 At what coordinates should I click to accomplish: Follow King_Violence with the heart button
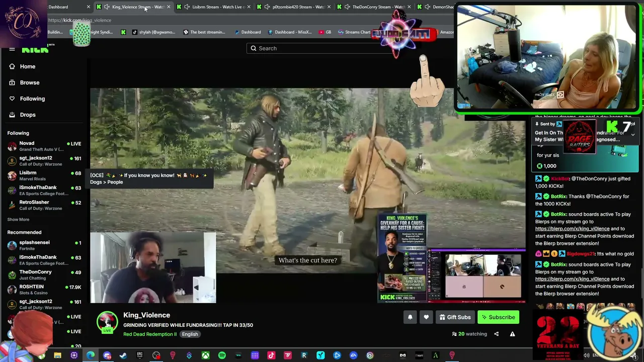426,317
